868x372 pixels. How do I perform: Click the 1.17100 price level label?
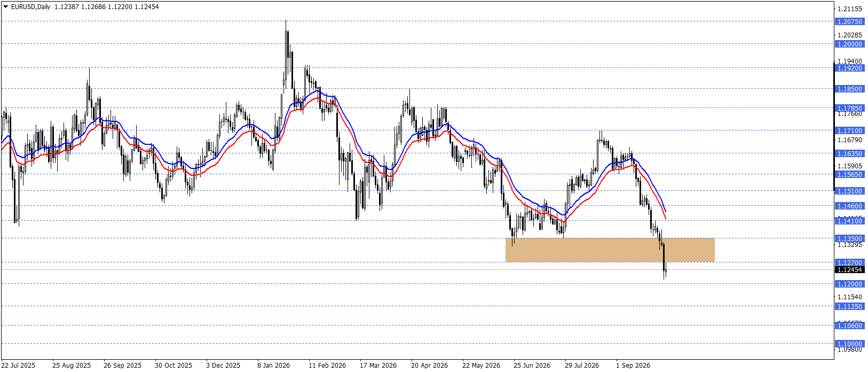tap(849, 131)
